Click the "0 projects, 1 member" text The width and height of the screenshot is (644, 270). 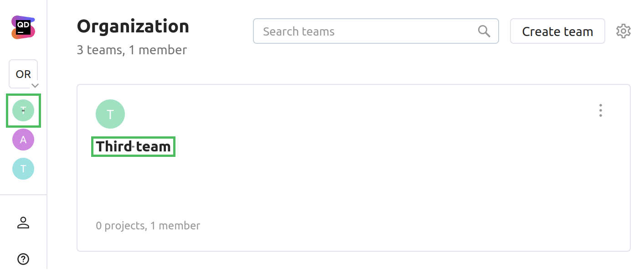click(148, 225)
